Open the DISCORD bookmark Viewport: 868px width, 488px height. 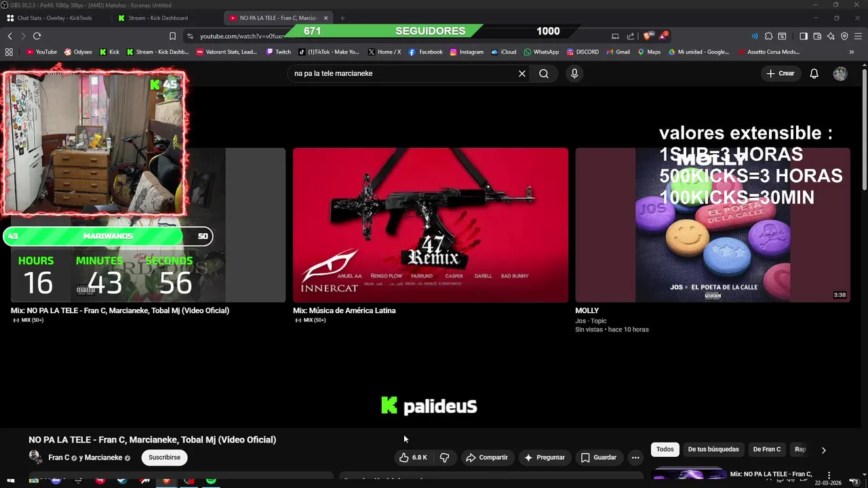click(x=582, y=52)
